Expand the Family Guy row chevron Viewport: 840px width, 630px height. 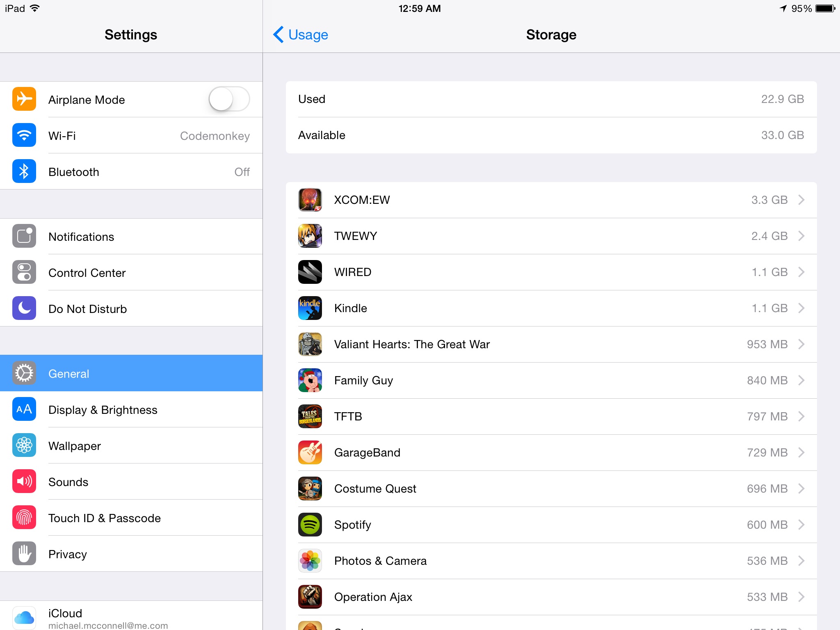tap(801, 380)
